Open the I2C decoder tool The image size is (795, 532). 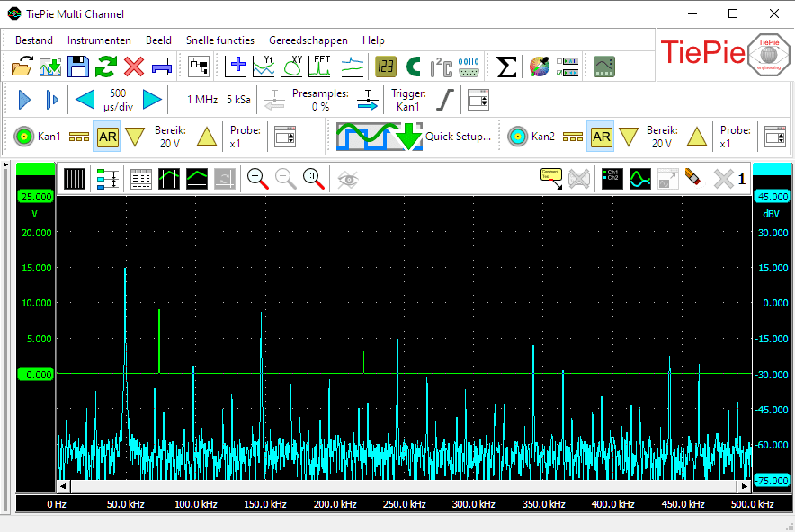pyautogui.click(x=441, y=66)
